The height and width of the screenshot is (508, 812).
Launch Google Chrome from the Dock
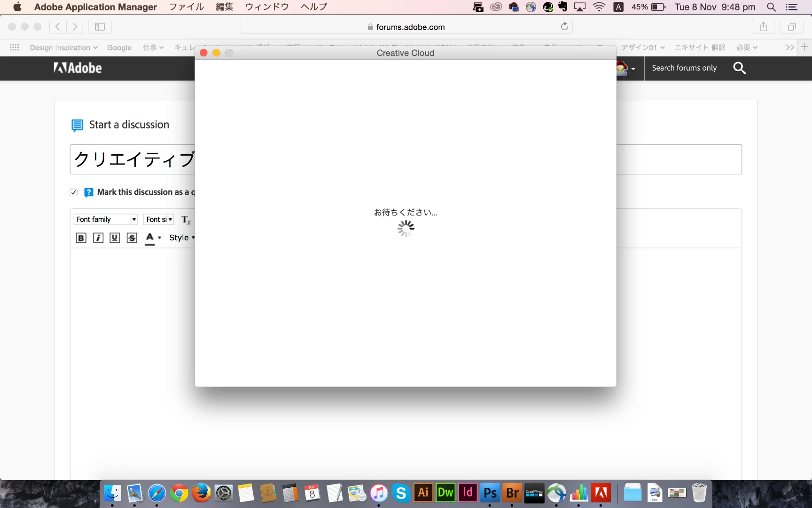pos(179,493)
